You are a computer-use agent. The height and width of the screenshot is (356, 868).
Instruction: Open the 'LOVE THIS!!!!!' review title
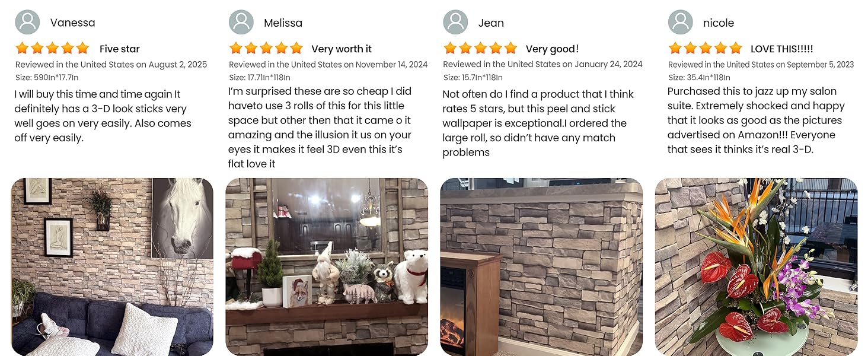click(x=782, y=49)
